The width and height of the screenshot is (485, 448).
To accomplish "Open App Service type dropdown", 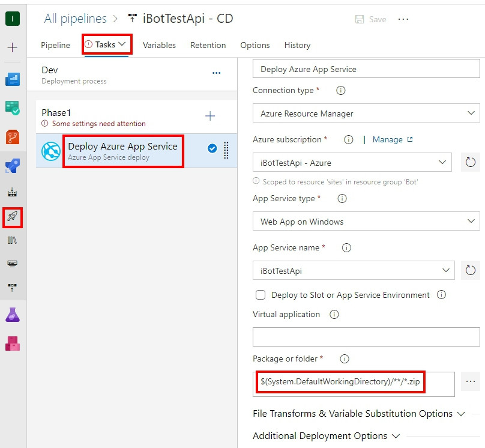I will [x=366, y=221].
